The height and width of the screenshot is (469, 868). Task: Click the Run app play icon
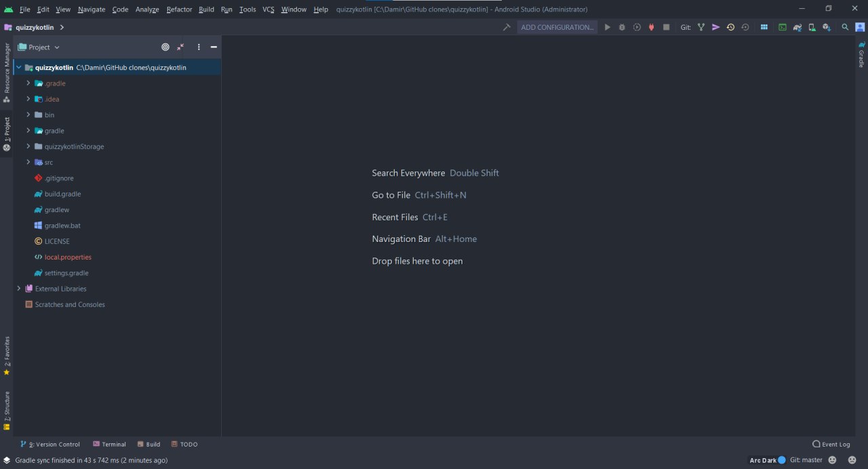pos(607,27)
